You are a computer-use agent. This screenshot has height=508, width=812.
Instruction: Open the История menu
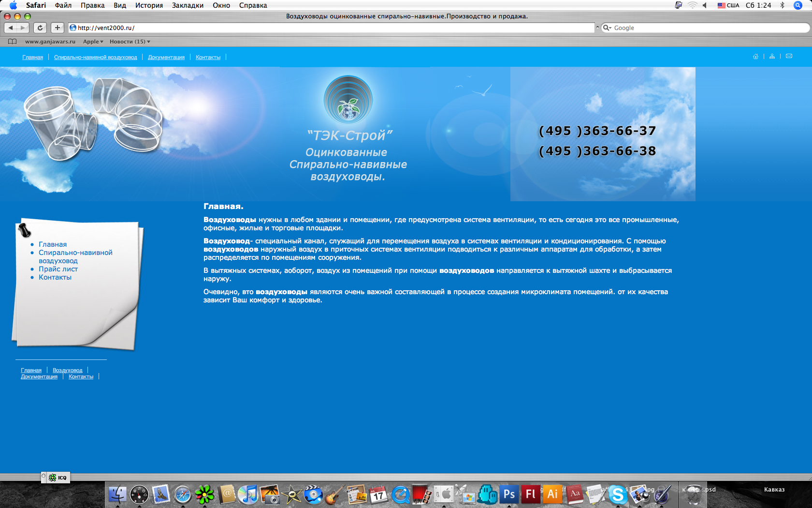pos(149,5)
